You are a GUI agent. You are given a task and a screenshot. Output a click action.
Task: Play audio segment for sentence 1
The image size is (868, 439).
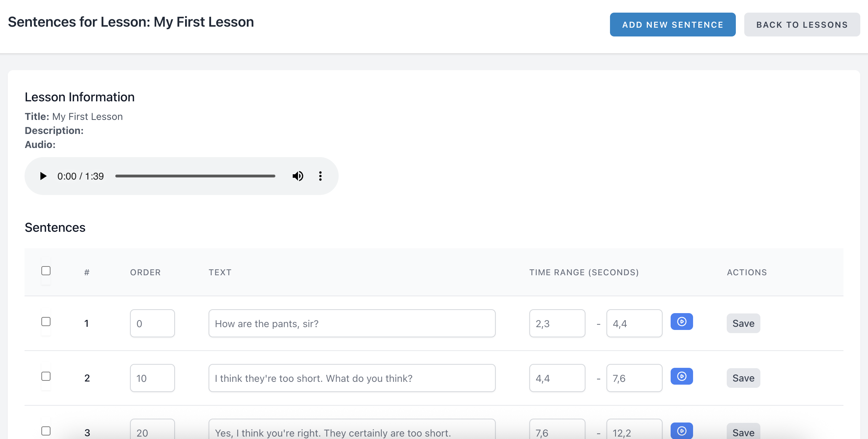click(681, 322)
